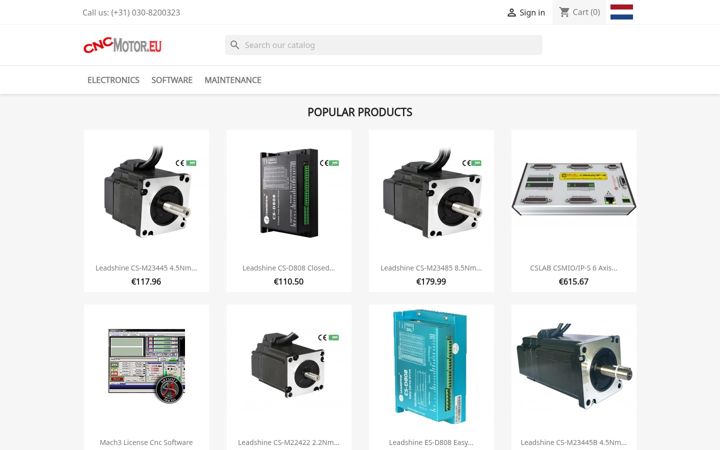This screenshot has height=450, width=720.
Task: Click the Call us phone number text
Action: (131, 12)
